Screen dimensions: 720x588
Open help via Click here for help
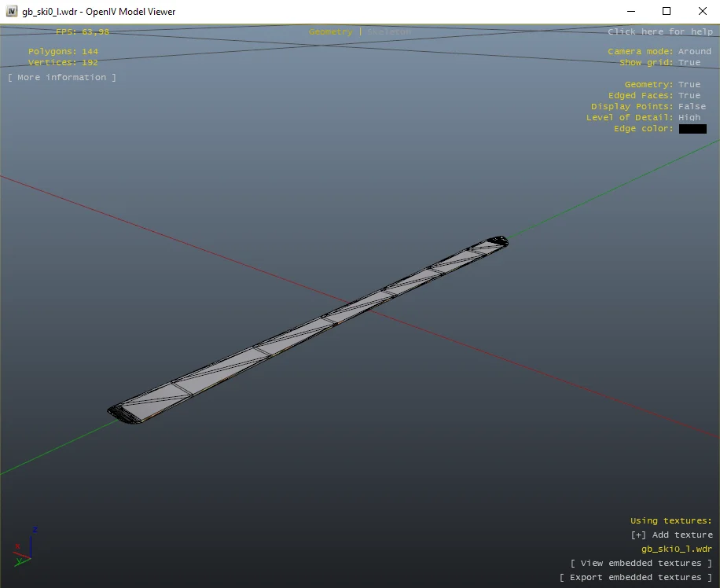(x=659, y=32)
